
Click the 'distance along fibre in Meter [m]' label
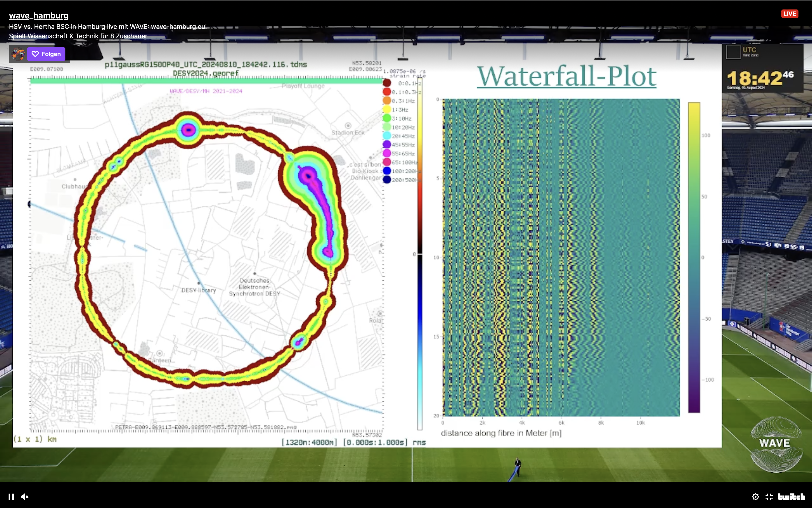pyautogui.click(x=501, y=433)
